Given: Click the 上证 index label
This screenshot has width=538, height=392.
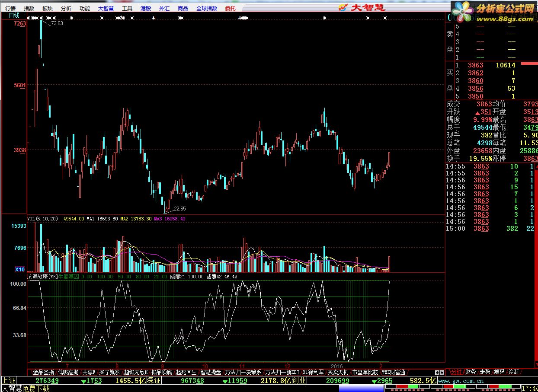Looking at the screenshot, I should (x=9, y=380).
